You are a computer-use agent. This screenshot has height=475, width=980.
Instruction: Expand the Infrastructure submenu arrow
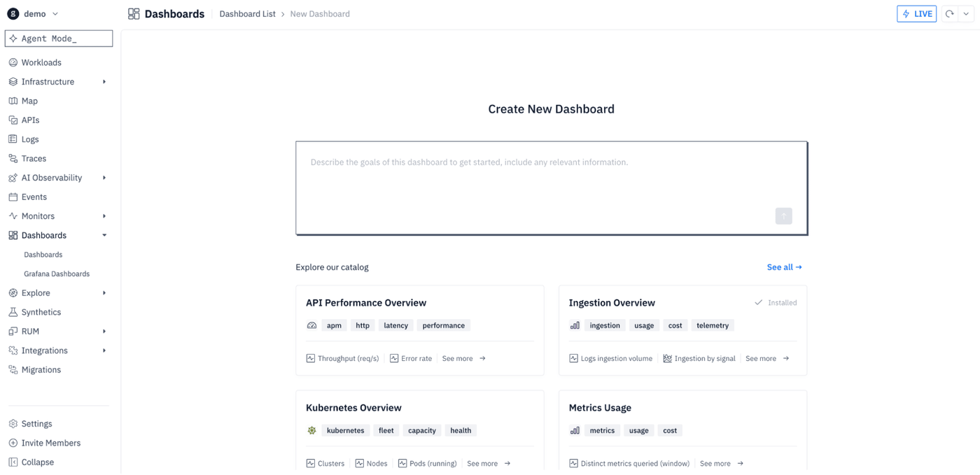[x=104, y=82]
